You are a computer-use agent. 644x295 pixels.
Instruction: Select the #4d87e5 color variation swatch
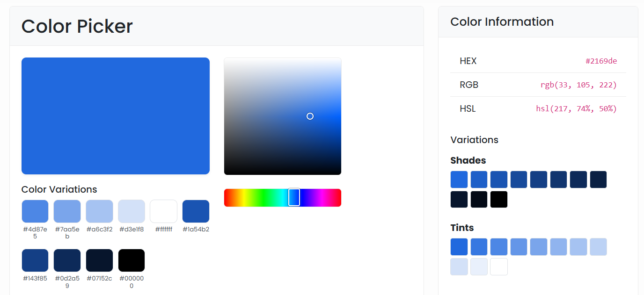pos(35,211)
